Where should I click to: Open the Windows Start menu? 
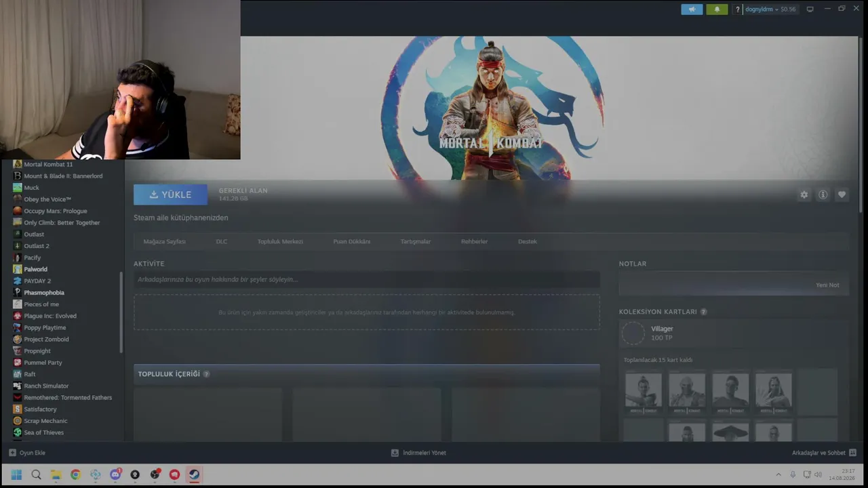click(16, 474)
